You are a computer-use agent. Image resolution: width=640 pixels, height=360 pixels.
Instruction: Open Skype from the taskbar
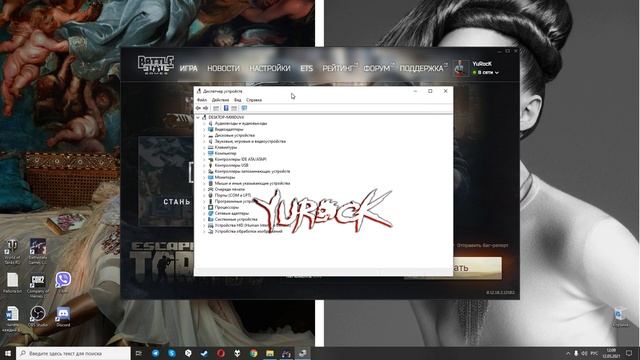(172, 353)
